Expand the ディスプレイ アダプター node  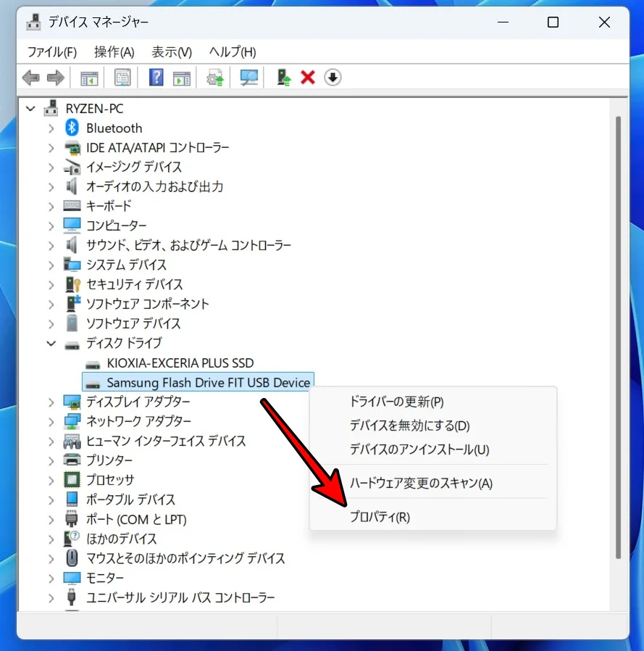pyautogui.click(x=51, y=402)
